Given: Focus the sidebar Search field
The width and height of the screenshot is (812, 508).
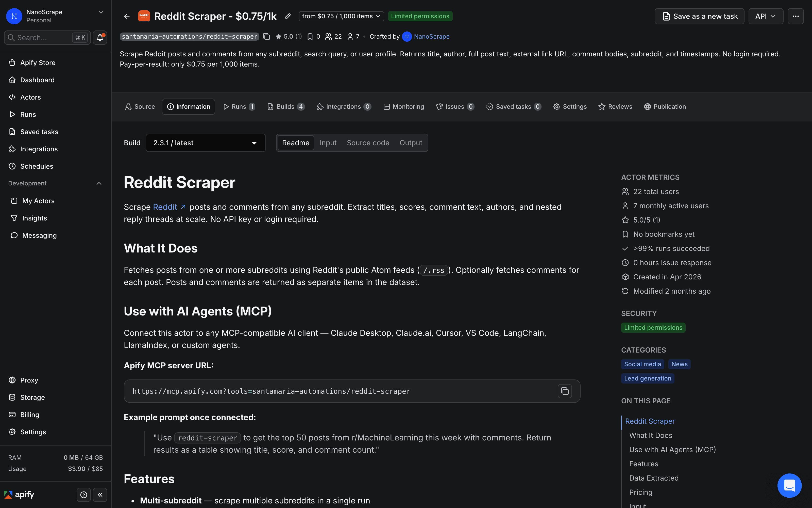Looking at the screenshot, I should point(47,38).
